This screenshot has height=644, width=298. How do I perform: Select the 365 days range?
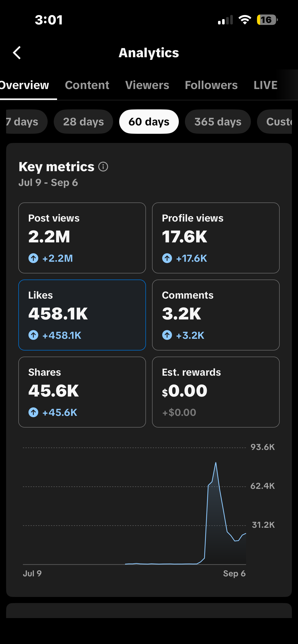(x=218, y=122)
